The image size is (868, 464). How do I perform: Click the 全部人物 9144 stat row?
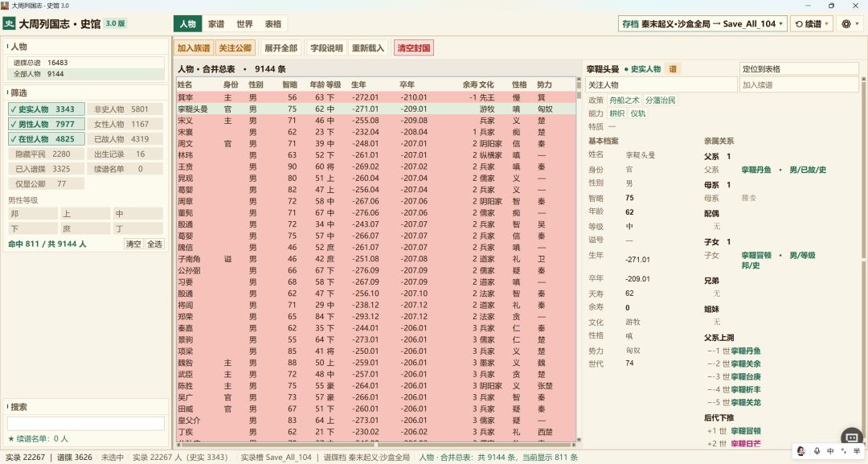click(86, 74)
